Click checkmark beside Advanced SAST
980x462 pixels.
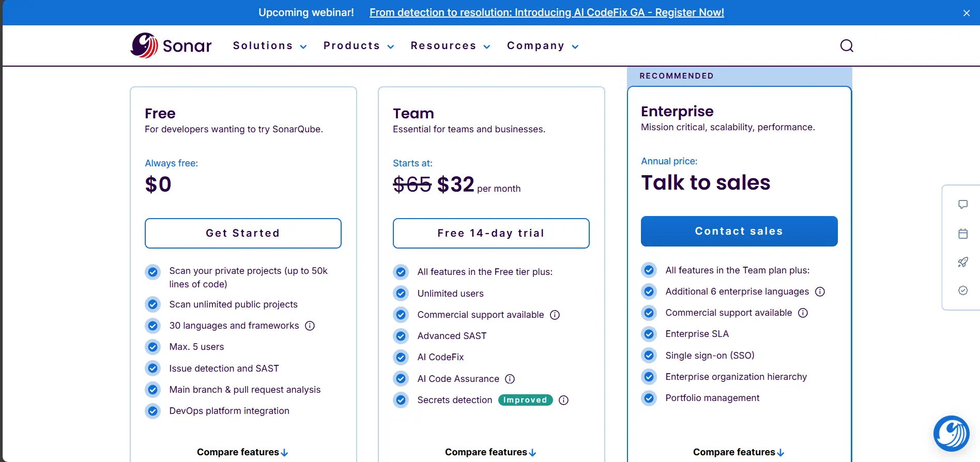[x=401, y=336]
